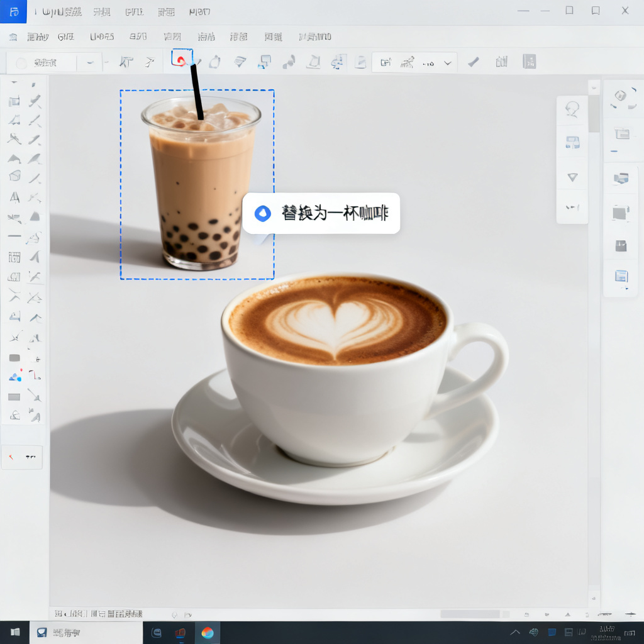The width and height of the screenshot is (644, 644).
Task: Click the highlighted red swirl tool in the toolbar
Action: (182, 58)
